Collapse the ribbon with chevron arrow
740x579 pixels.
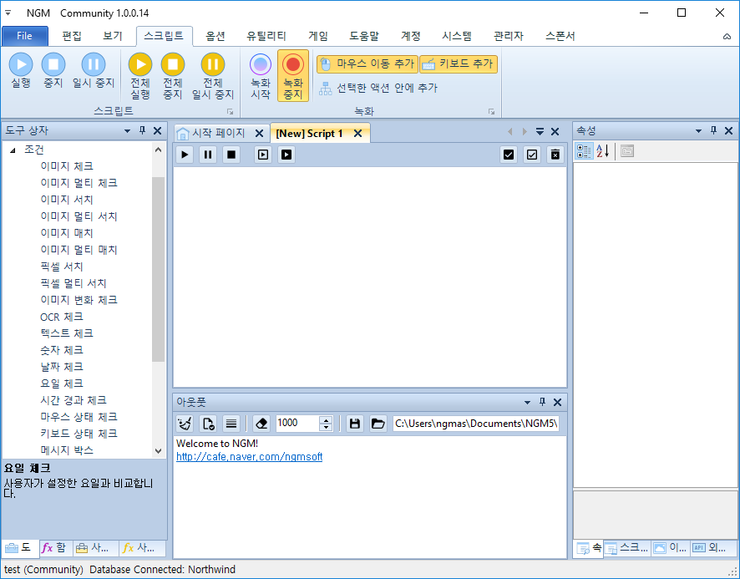[x=727, y=37]
